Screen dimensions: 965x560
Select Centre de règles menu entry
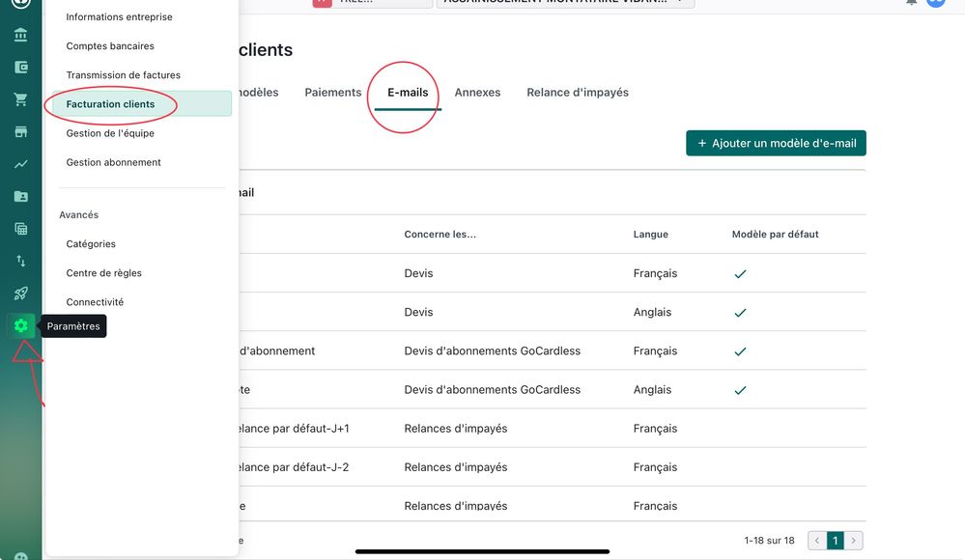(x=103, y=273)
